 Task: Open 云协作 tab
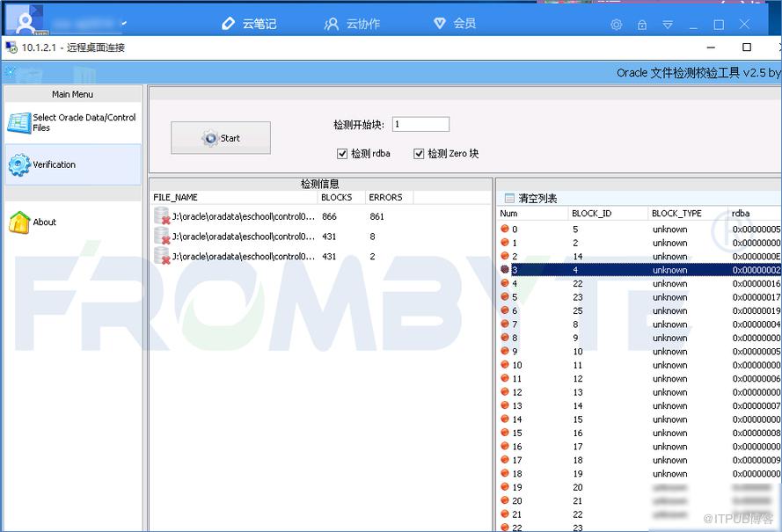pyautogui.click(x=352, y=24)
